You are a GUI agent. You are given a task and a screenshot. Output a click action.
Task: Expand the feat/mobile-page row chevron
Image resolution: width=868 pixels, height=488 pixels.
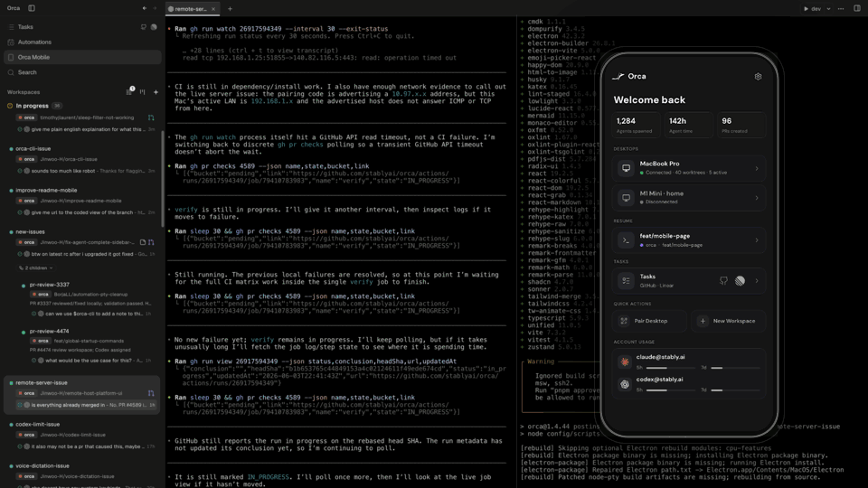click(757, 240)
